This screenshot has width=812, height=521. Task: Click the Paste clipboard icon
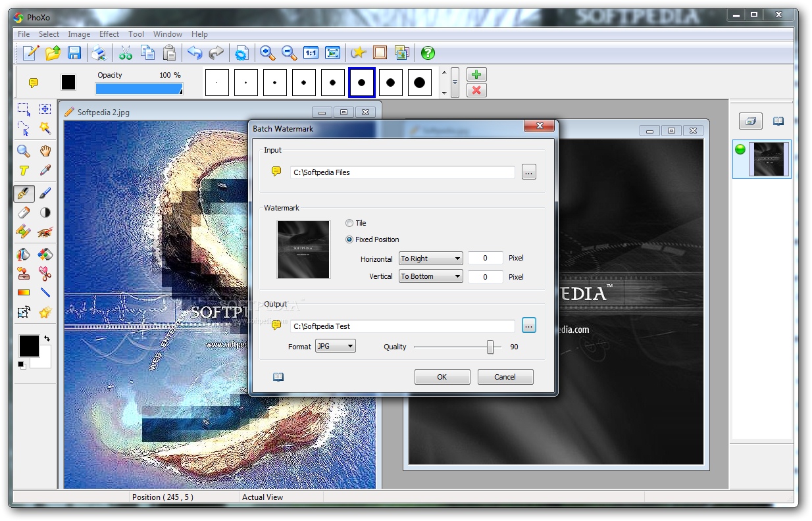click(169, 53)
